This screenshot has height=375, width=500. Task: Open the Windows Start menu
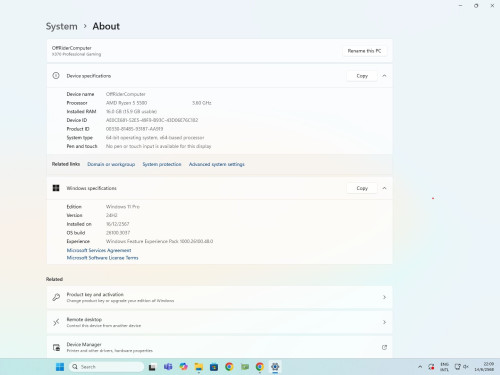click(60, 367)
